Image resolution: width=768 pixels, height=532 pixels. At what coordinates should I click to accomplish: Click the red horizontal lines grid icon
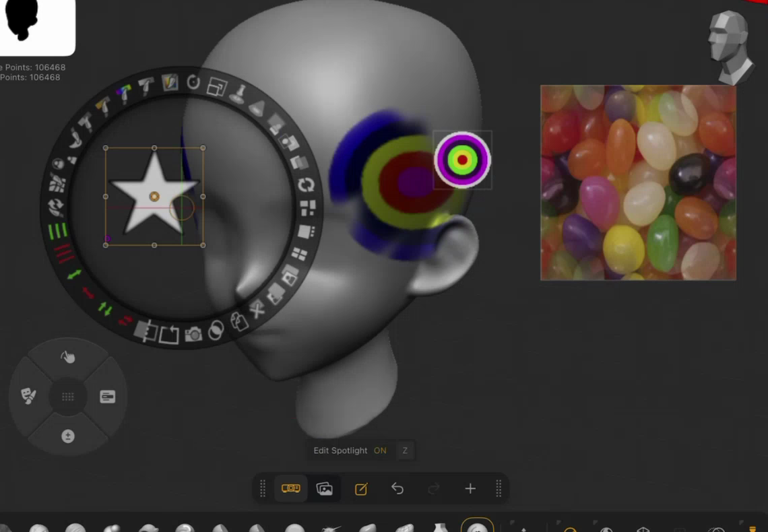click(x=64, y=253)
